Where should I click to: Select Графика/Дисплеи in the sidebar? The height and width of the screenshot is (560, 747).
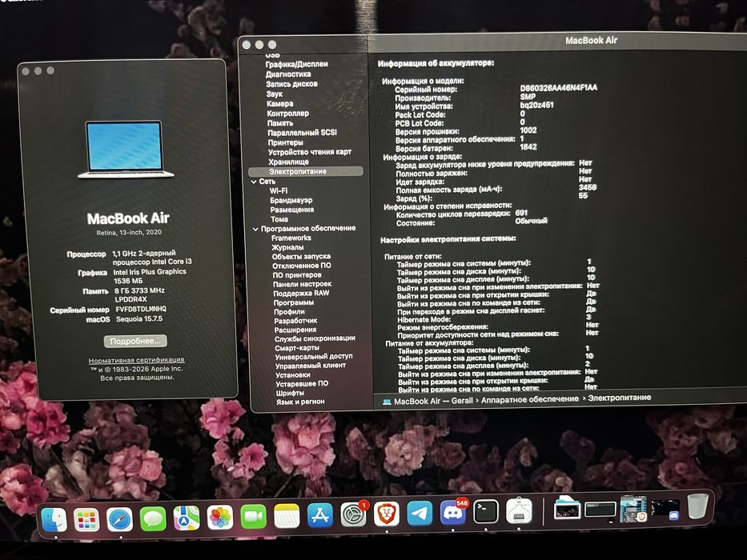[x=297, y=64]
